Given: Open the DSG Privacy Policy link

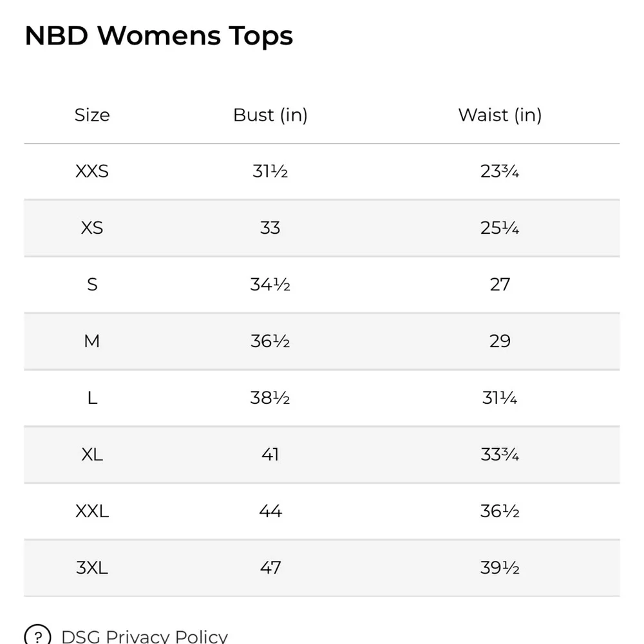Looking at the screenshot, I should [x=144, y=636].
